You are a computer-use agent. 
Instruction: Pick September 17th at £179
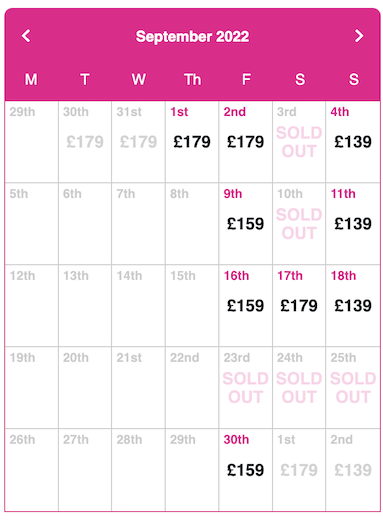coord(299,306)
